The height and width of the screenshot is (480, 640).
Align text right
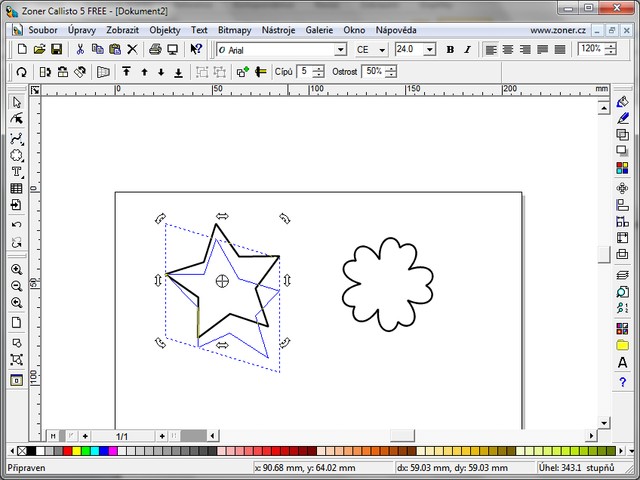pos(525,49)
